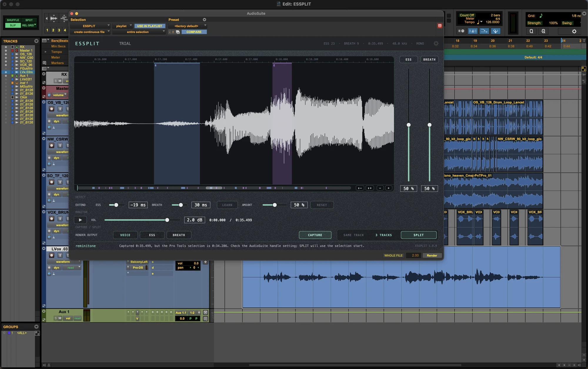Screen dimensions: 588x369
Task: Enable SHUFFLE edit mode
Action: (13, 20)
